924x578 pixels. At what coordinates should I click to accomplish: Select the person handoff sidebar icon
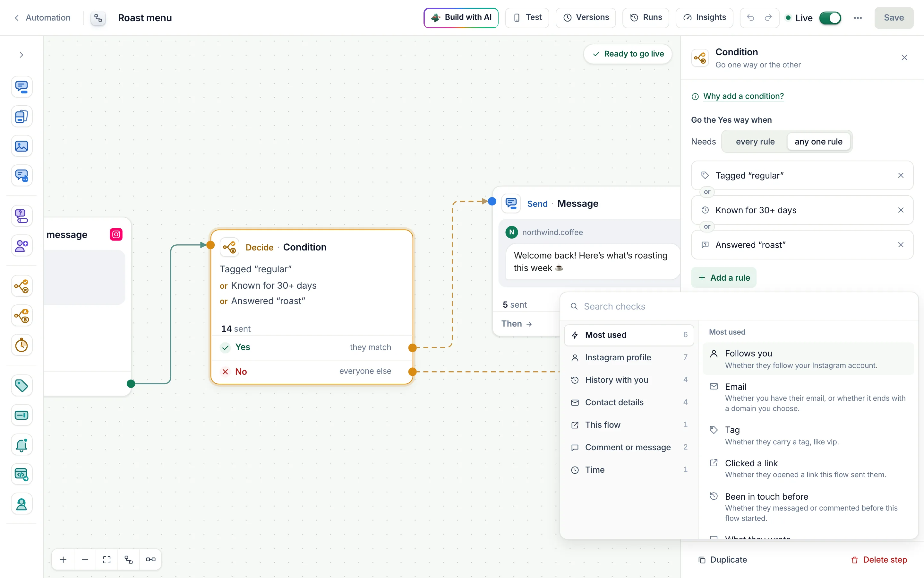coord(21,504)
